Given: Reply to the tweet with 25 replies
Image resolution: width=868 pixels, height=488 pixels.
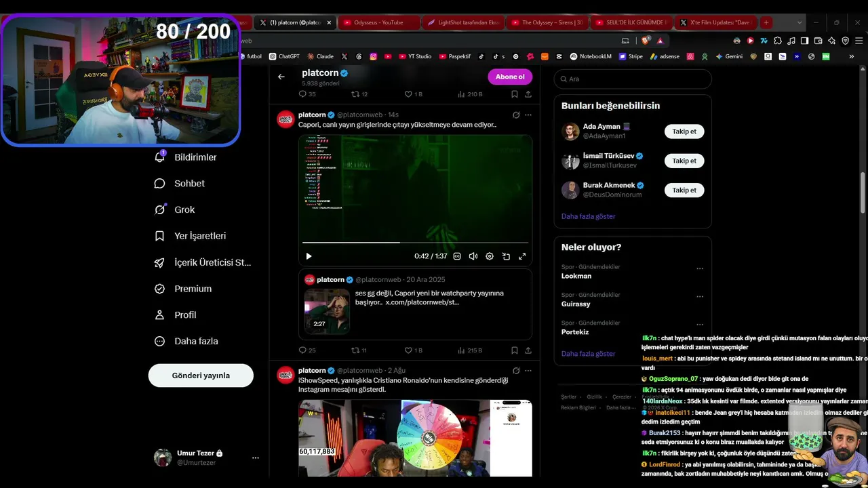Looking at the screenshot, I should pos(307,350).
